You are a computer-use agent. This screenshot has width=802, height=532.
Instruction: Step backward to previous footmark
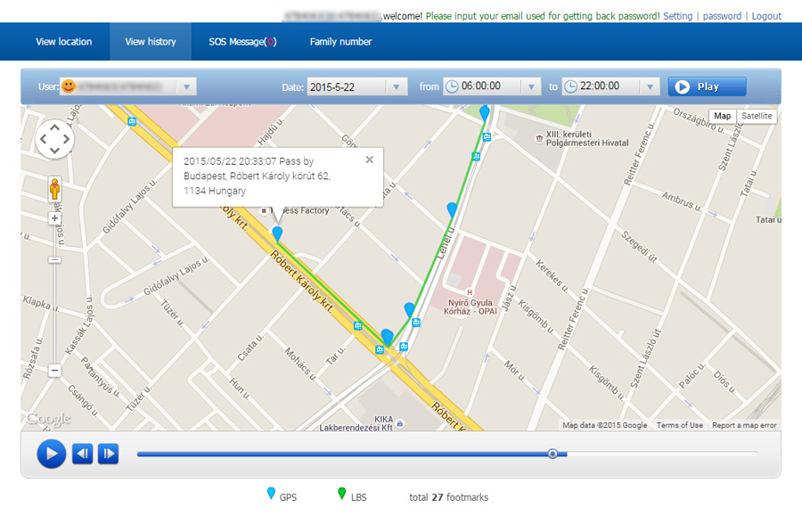pyautogui.click(x=83, y=454)
